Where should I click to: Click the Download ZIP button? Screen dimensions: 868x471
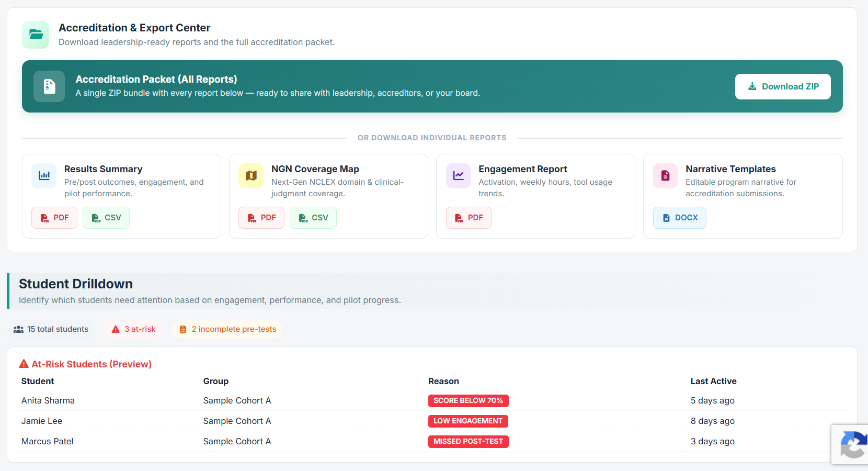coord(783,86)
